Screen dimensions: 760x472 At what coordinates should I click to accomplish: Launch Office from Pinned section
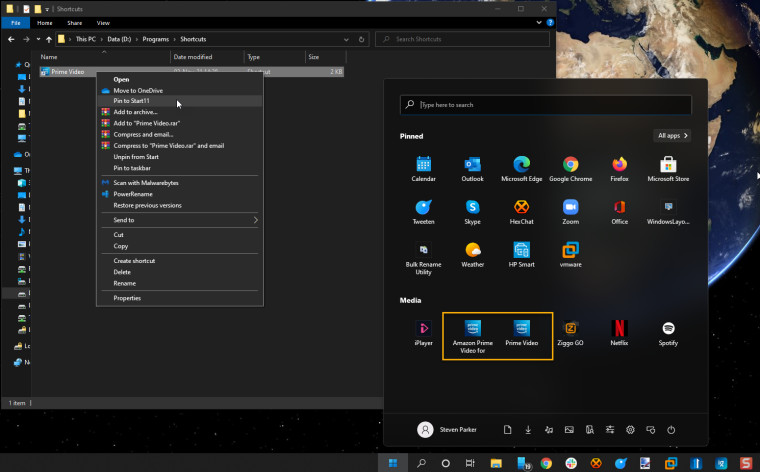(619, 212)
